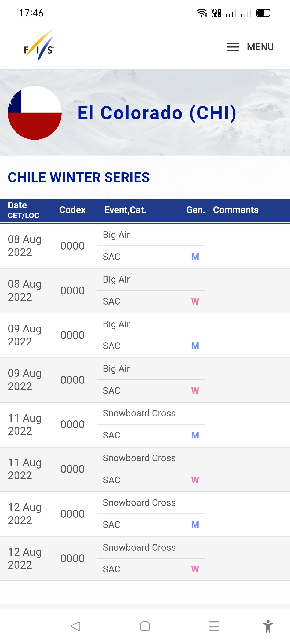Screen dimensions: 290x644
Task: Open Android recent apps button
Action: pos(214,626)
